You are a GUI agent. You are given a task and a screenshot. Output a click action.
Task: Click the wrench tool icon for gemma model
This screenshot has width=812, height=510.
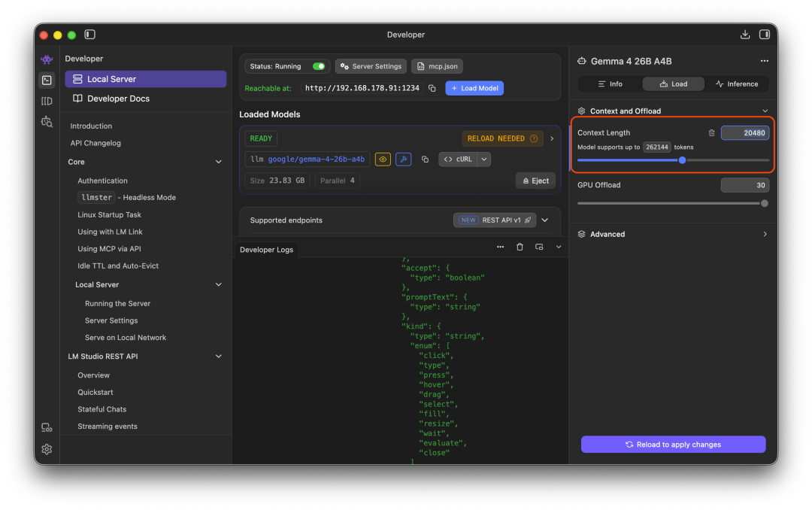pyautogui.click(x=404, y=159)
